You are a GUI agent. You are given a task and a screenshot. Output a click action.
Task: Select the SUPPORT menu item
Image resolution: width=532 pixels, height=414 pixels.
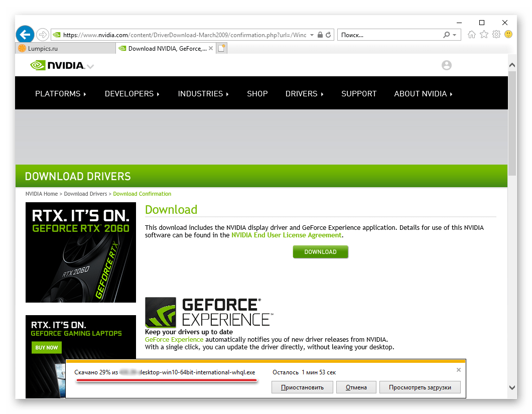click(x=359, y=93)
